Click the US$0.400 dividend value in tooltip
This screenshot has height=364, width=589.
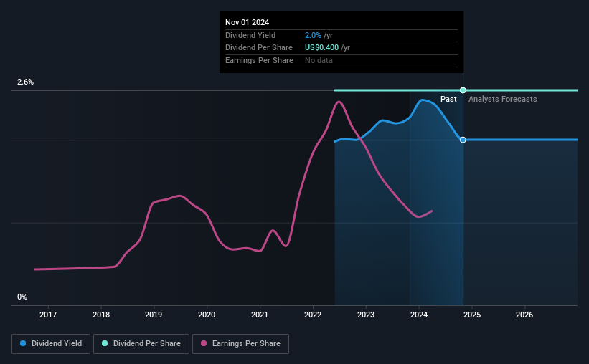click(x=321, y=48)
